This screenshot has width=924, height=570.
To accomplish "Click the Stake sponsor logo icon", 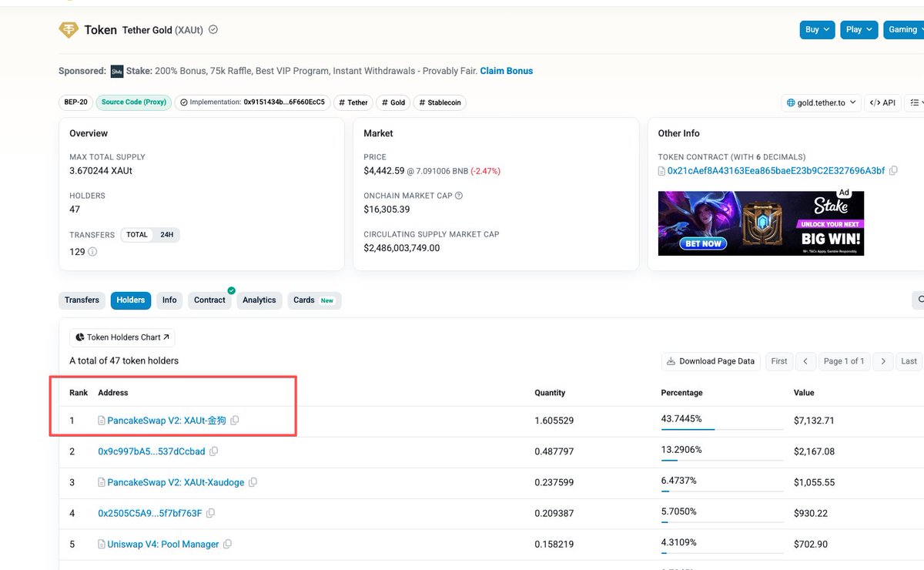I will click(x=117, y=71).
